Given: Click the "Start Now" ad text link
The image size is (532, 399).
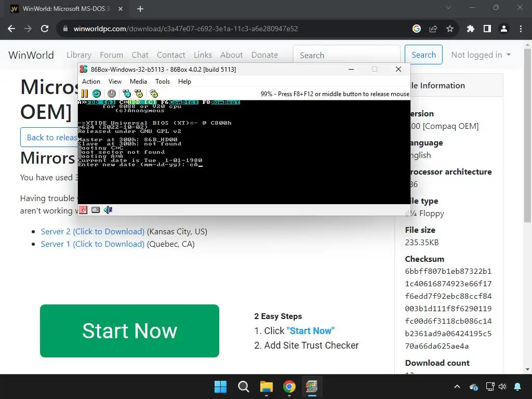Looking at the screenshot, I should [311, 331].
